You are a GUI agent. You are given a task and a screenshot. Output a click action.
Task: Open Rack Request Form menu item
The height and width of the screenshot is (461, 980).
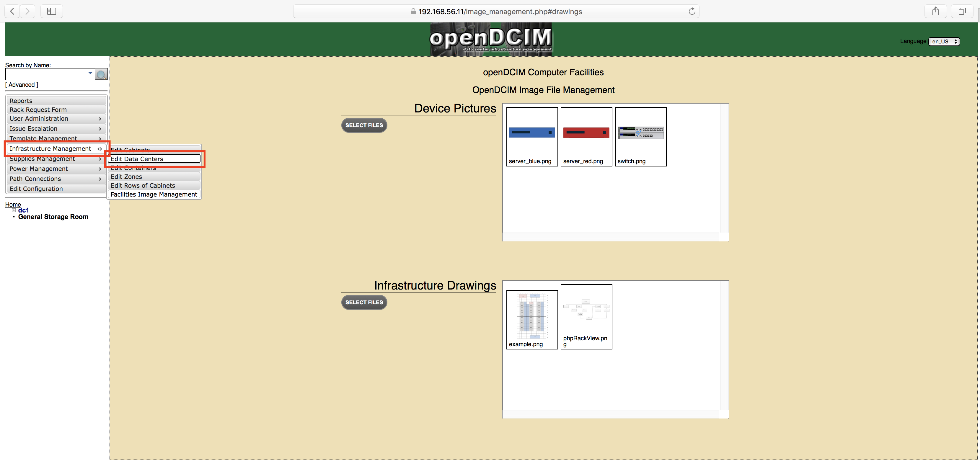pyautogui.click(x=56, y=109)
